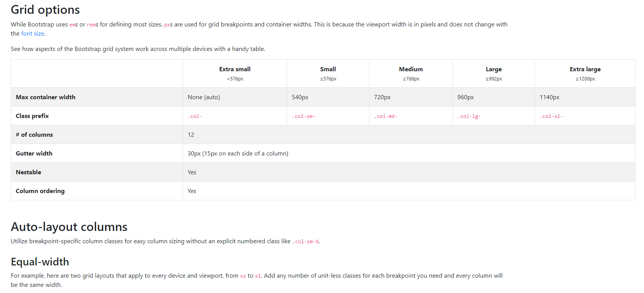Viewport: 644px width, 293px height.
Task: Click the '.col-' class prefix code
Action: [195, 116]
